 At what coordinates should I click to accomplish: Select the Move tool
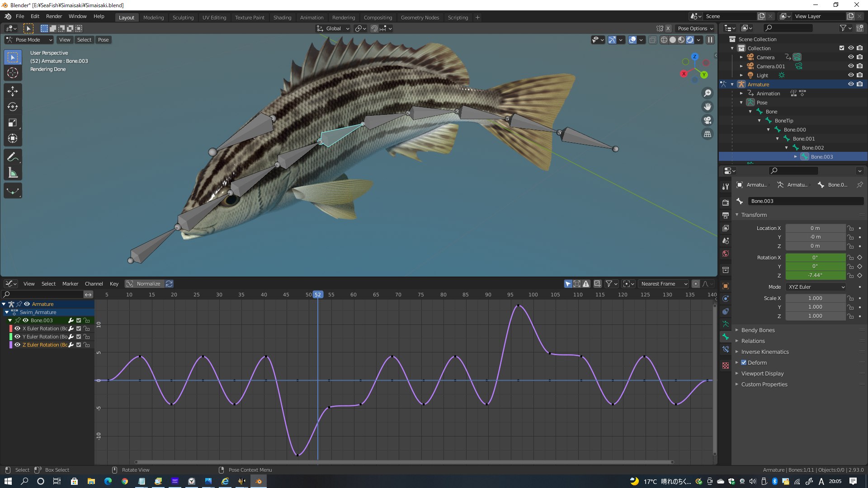click(13, 91)
